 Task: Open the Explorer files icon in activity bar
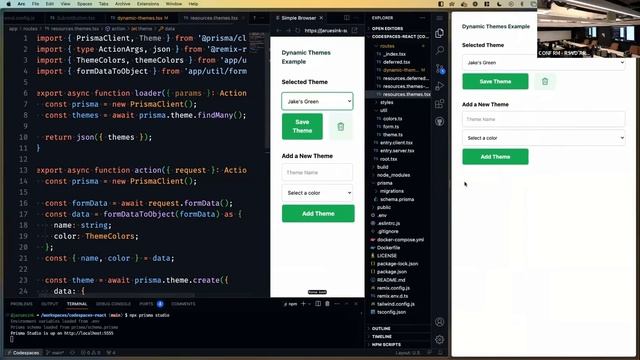click(440, 33)
